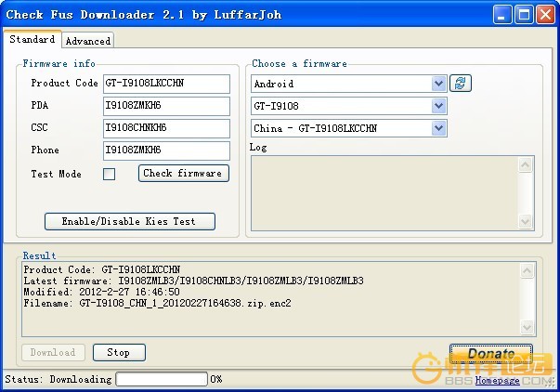
Task: Click inside the empty Log text area
Action: coord(384,193)
